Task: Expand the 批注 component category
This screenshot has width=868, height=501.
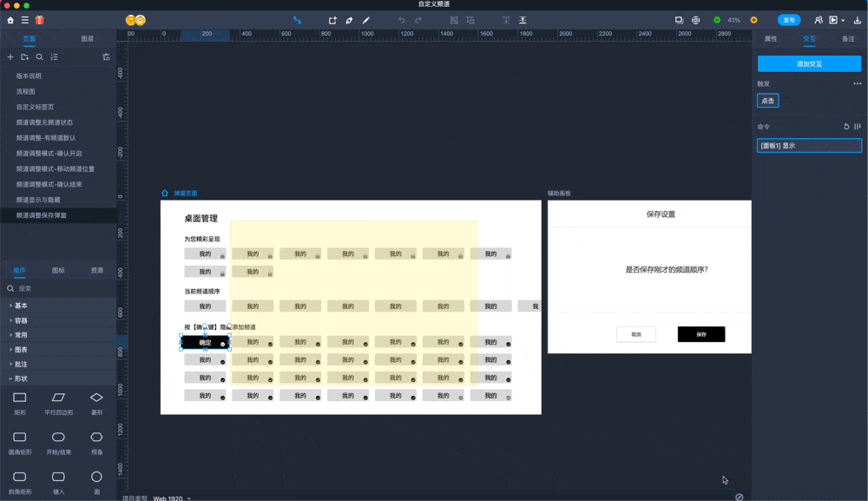Action: click(19, 365)
